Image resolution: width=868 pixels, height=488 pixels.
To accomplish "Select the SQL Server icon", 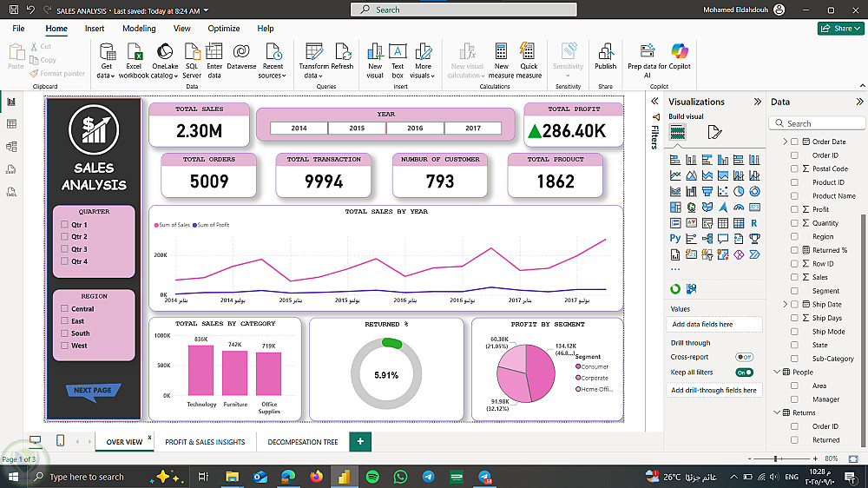I will [192, 52].
